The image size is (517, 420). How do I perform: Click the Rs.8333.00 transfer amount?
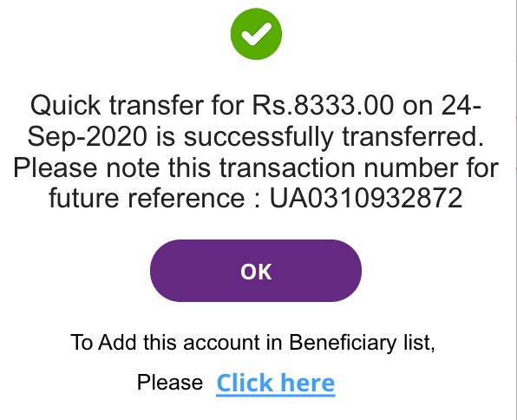tap(323, 105)
